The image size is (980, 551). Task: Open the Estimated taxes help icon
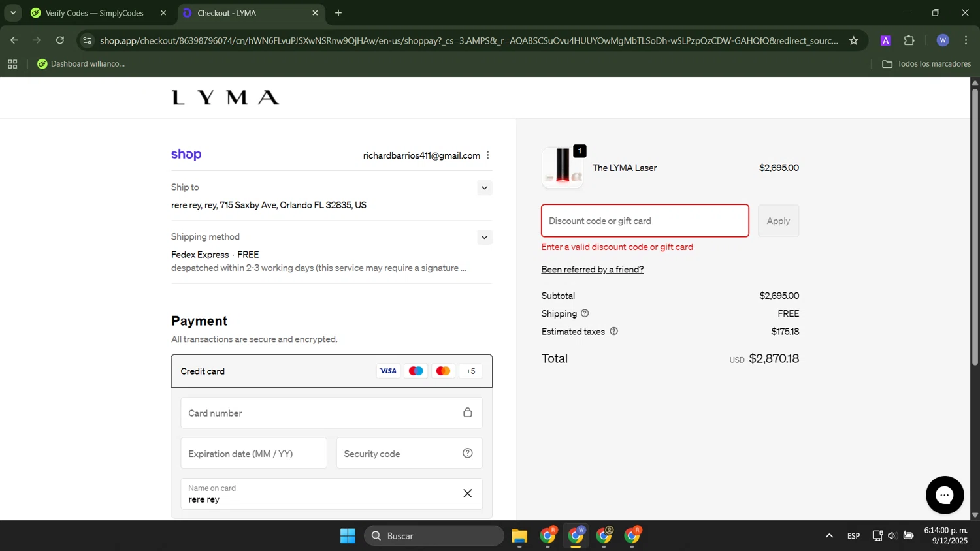click(614, 331)
